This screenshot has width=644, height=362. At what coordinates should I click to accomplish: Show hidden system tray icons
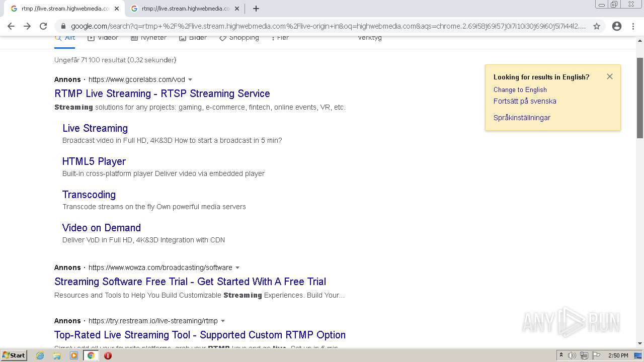pyautogui.click(x=561, y=355)
